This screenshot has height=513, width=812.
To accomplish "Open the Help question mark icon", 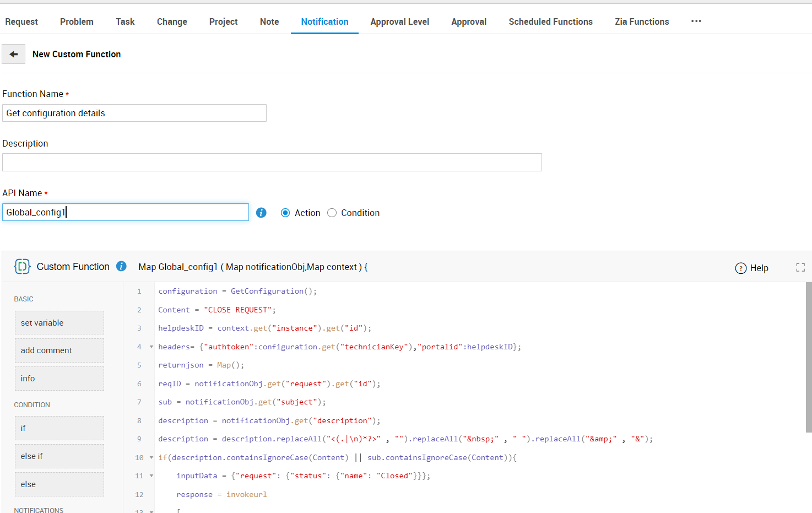I will pyautogui.click(x=741, y=268).
